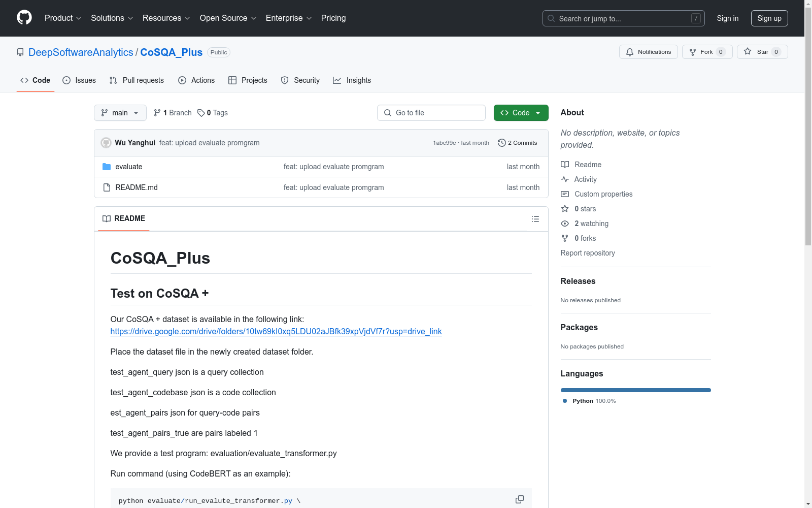Viewport: 812px width, 508px height.
Task: Open the CoSQA_Plus repository link
Action: pos(172,52)
